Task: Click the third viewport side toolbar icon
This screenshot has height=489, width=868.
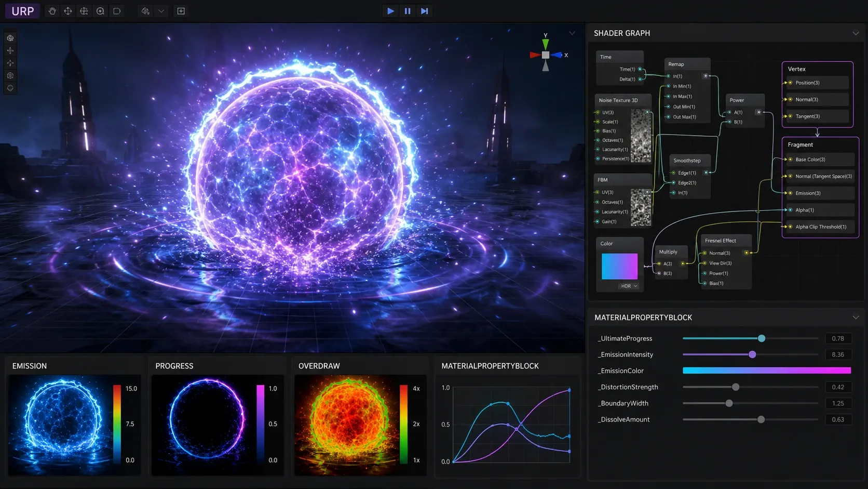Action: tap(10, 63)
